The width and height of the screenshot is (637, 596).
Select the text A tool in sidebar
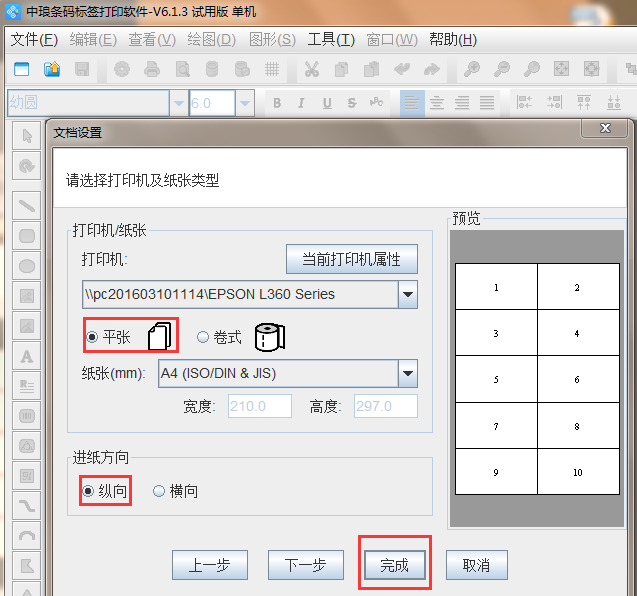coord(27,356)
